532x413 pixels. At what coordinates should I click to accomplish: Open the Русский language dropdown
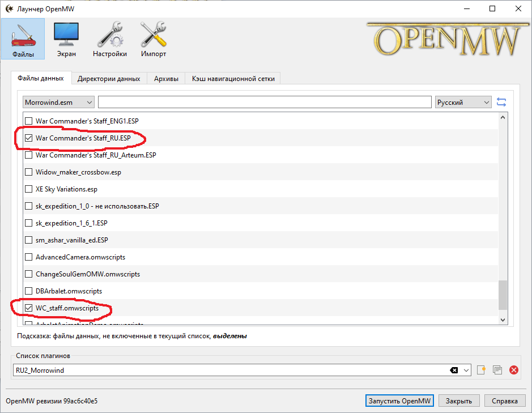point(463,102)
